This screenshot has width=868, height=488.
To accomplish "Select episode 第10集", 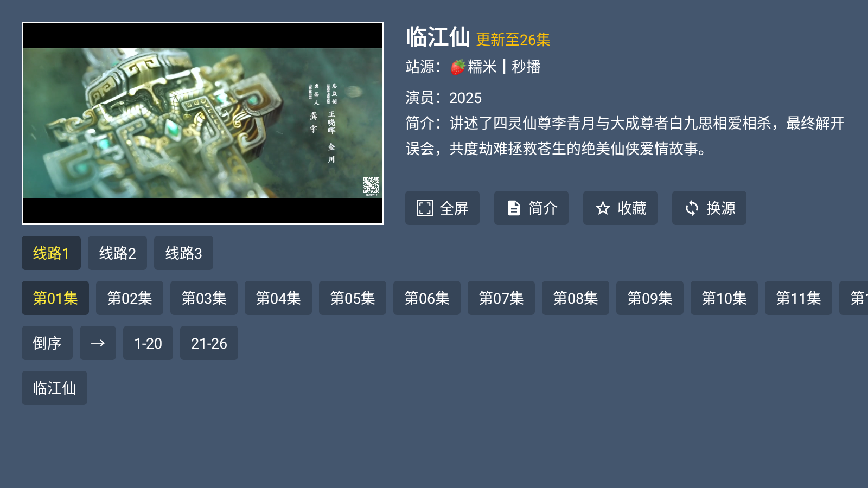I will coord(724,298).
